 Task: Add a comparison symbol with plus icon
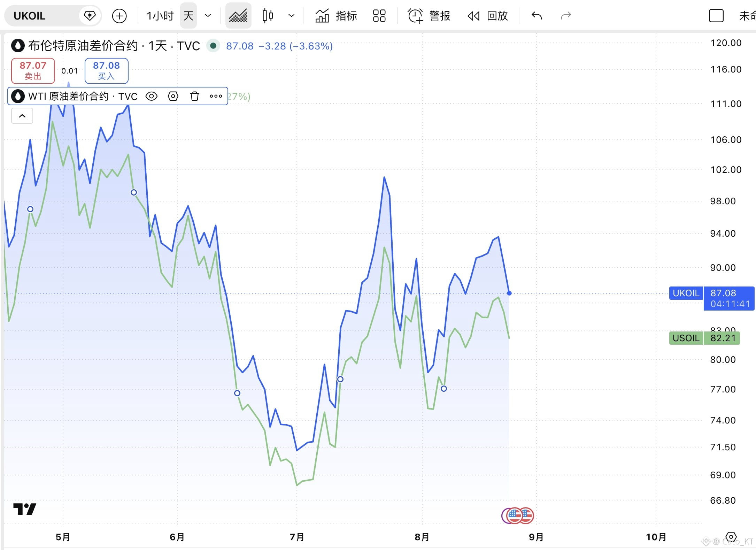point(119,16)
